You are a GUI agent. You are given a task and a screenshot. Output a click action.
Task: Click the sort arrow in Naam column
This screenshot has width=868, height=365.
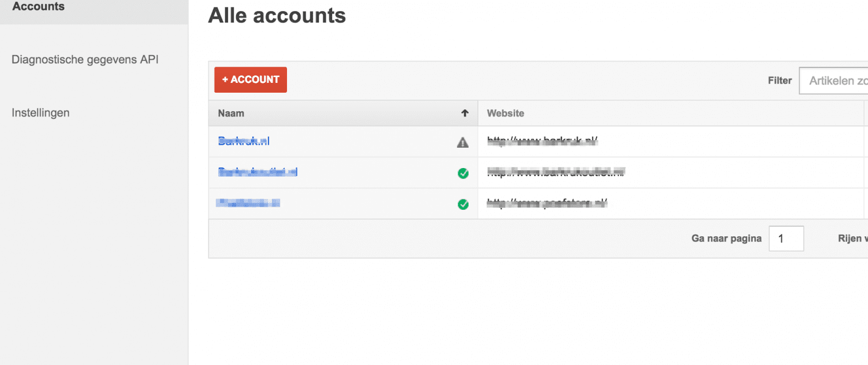[x=464, y=114]
